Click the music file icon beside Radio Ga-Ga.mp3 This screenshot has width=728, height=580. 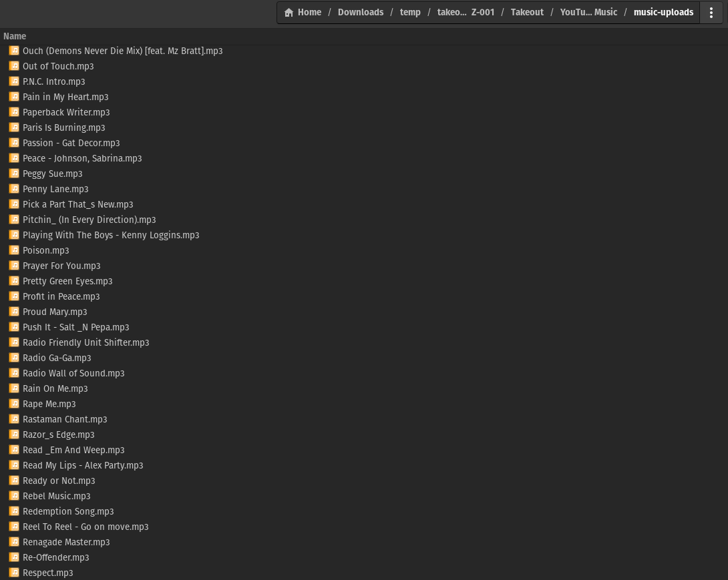click(x=14, y=357)
